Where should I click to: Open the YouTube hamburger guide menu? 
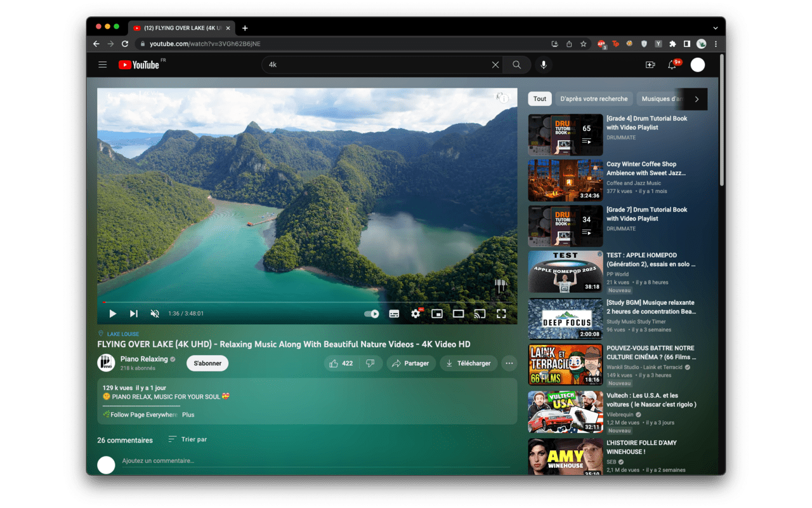(102, 65)
